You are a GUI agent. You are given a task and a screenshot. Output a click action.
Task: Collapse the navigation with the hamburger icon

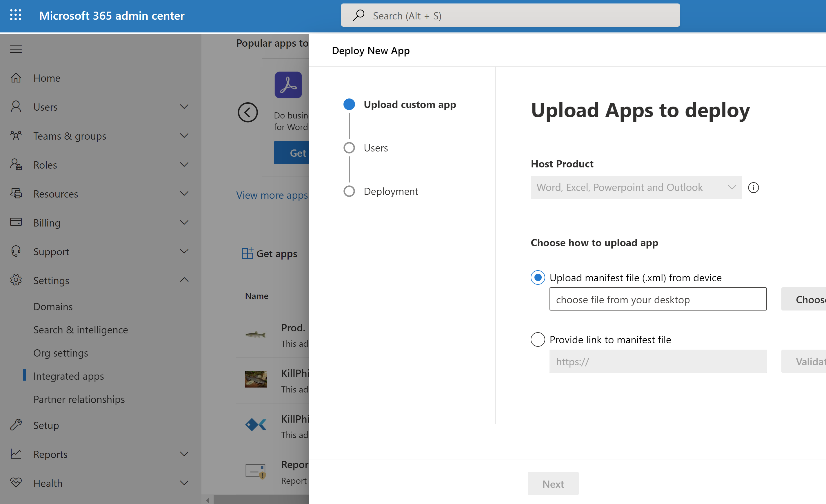pyautogui.click(x=15, y=49)
